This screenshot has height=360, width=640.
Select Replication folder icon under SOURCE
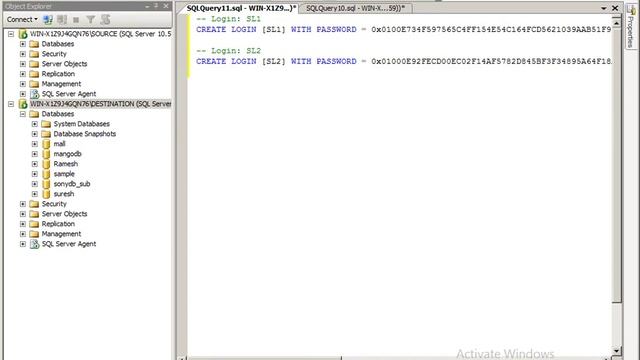[x=35, y=74]
